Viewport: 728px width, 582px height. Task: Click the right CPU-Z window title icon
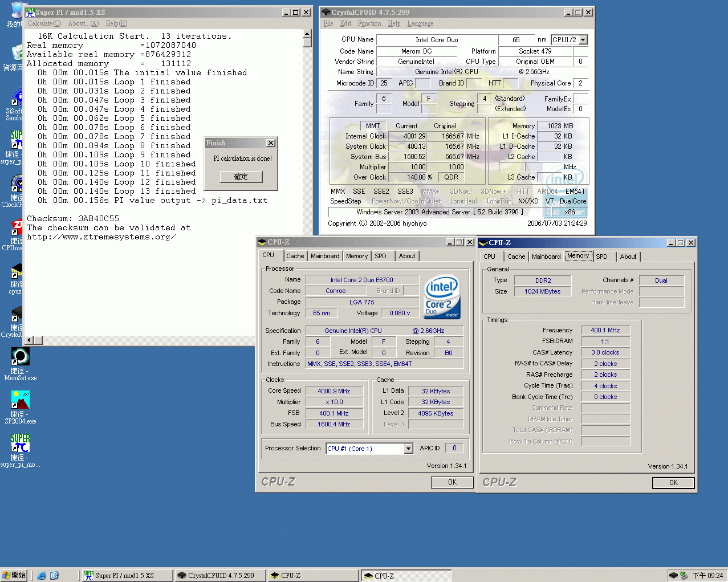pyautogui.click(x=483, y=243)
